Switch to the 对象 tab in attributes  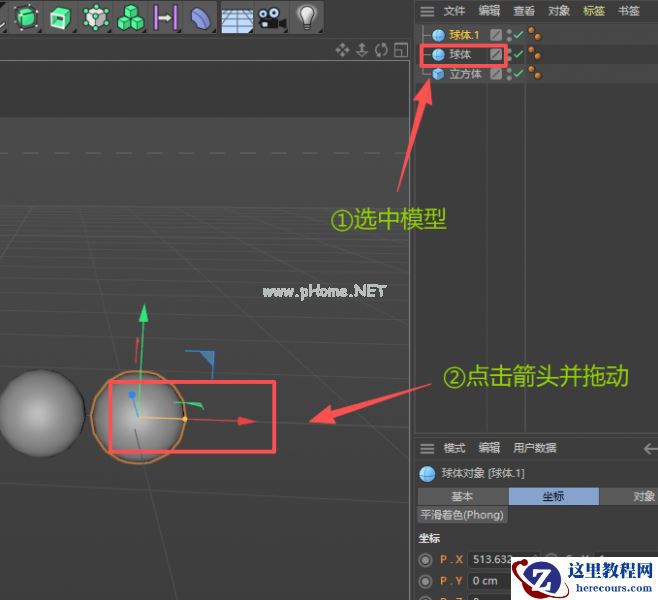coord(629,497)
